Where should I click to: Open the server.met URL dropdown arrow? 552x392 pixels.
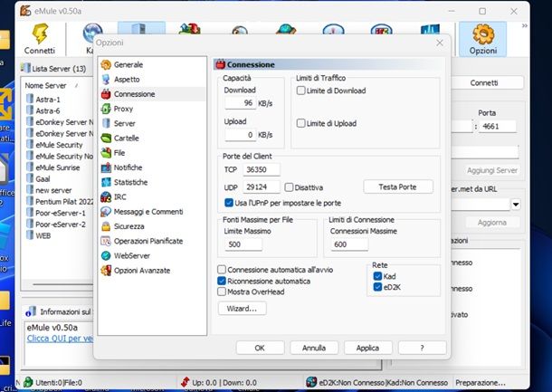pos(516,205)
